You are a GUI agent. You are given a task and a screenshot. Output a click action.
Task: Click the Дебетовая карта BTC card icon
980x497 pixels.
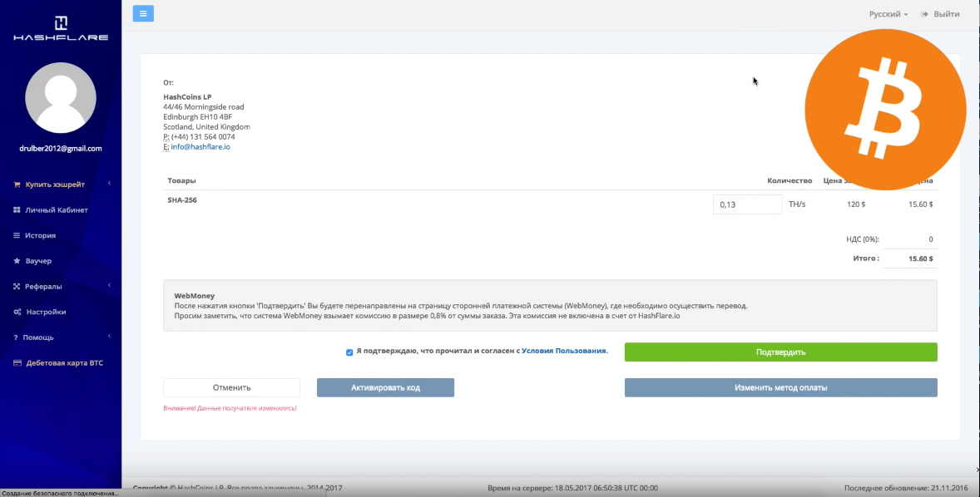(17, 363)
